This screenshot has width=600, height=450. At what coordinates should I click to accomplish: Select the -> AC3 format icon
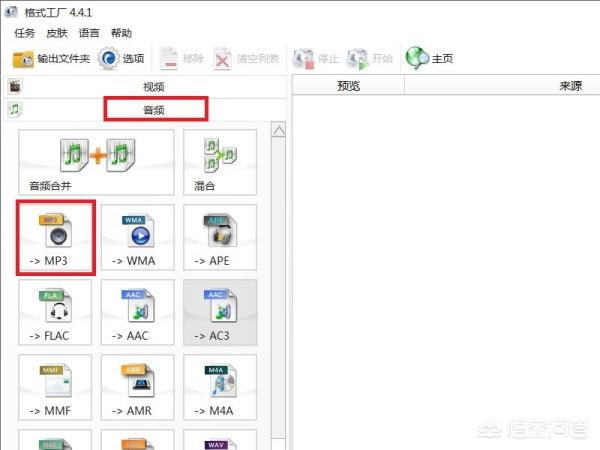[x=219, y=311]
